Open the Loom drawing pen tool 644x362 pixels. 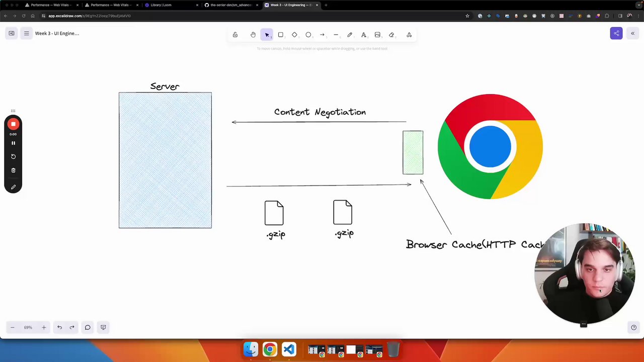13,187
